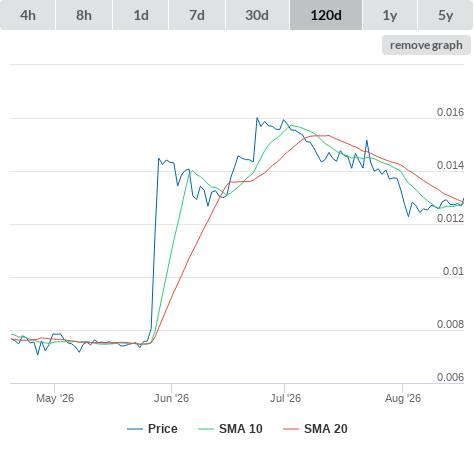Select the 4h time range tab
Viewport: 474px width, 455px height.
28,15
